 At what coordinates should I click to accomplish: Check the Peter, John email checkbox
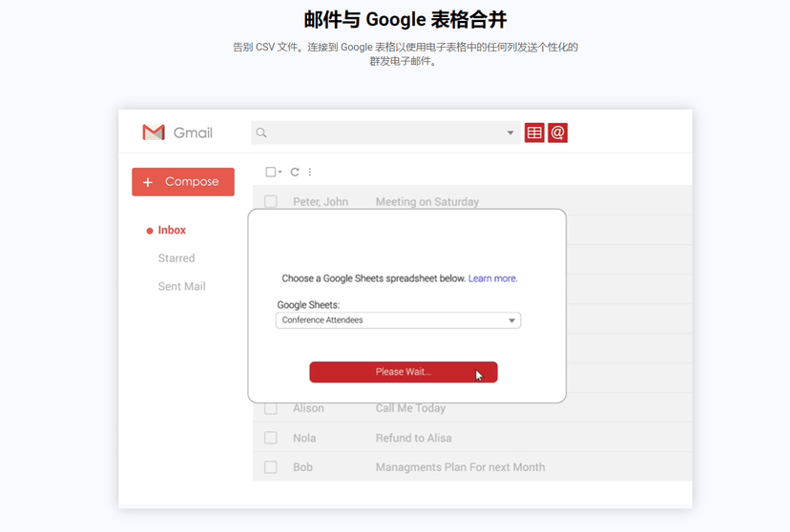[271, 202]
